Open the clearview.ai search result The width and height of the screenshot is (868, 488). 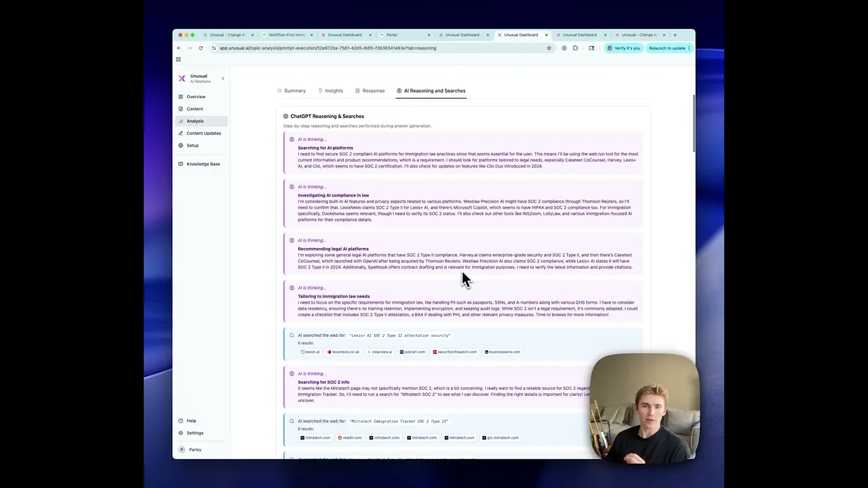380,352
